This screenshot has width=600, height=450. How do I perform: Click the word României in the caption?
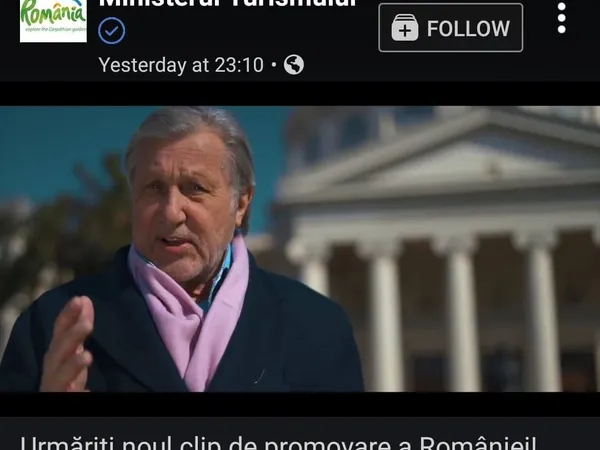click(x=478, y=443)
